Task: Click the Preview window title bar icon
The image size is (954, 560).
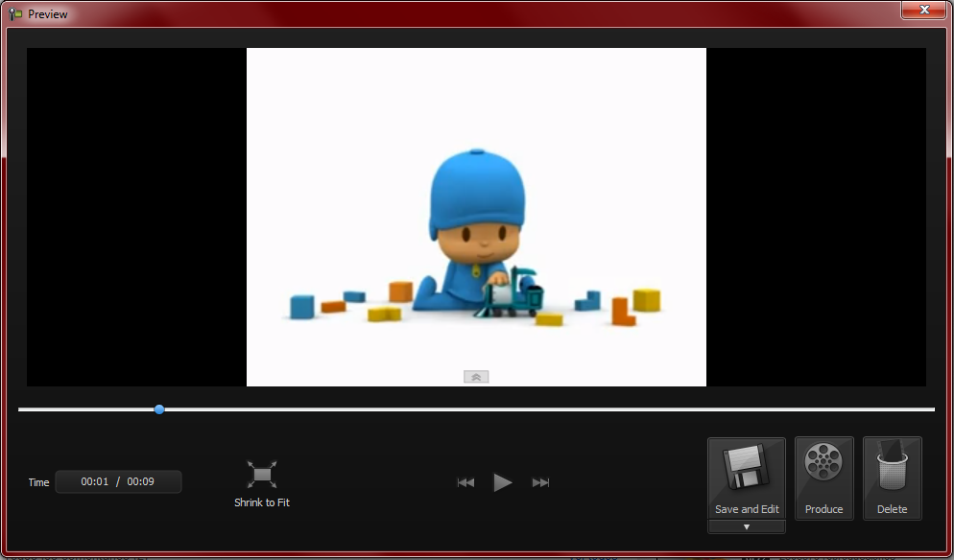Action: (x=15, y=13)
